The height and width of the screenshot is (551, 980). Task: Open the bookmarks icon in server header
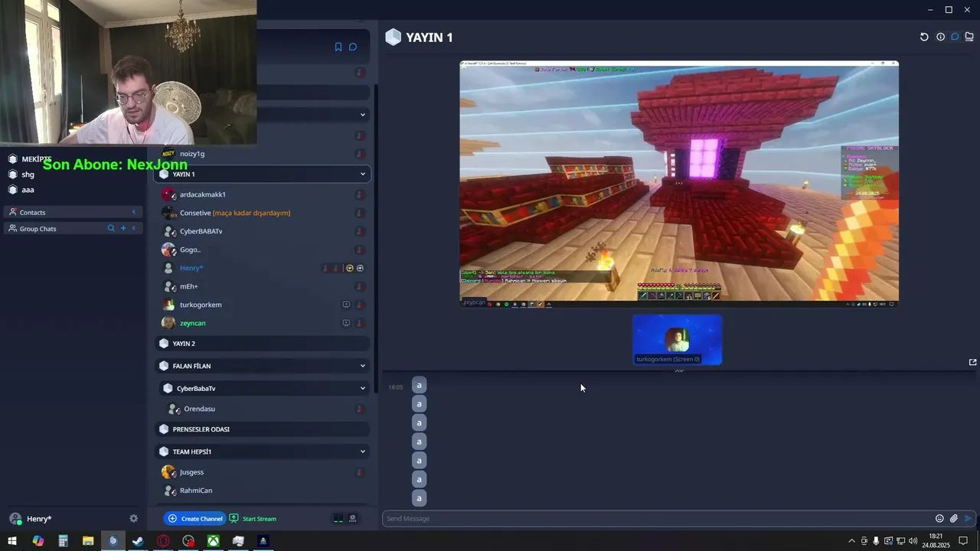[x=338, y=47]
